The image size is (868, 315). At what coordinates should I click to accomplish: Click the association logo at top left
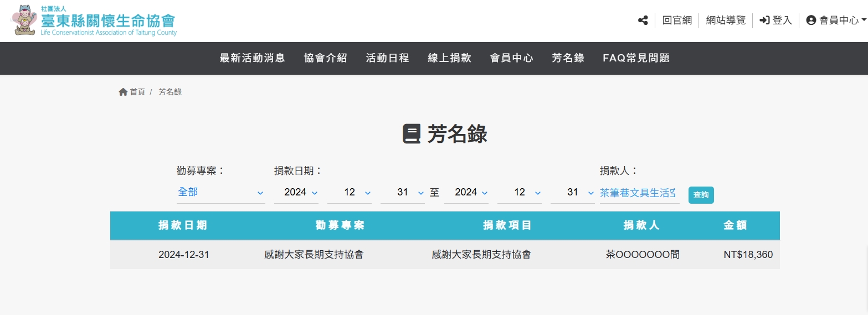tap(94, 21)
